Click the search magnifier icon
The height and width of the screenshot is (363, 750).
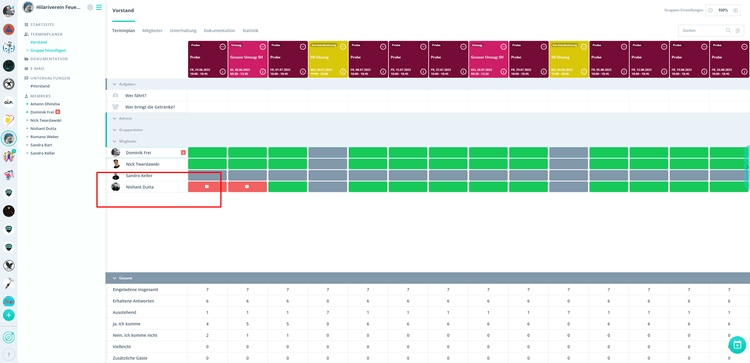click(x=728, y=30)
